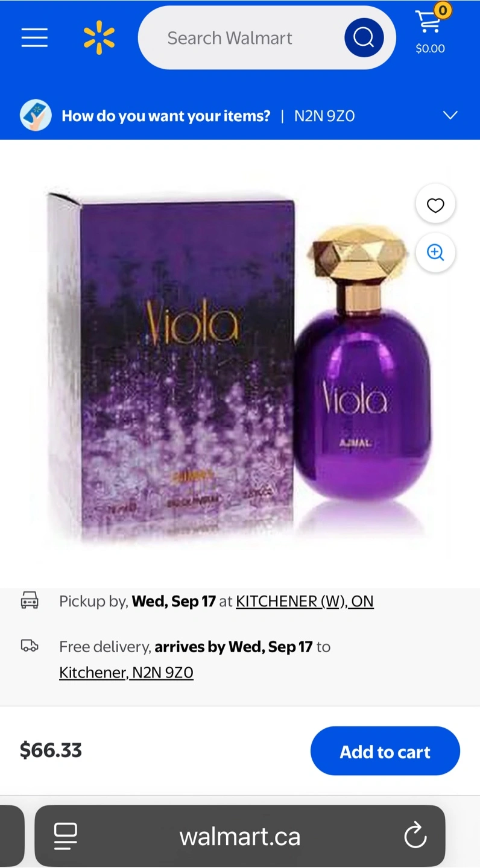Screen dimensions: 480x868
Task: Select the N2N 9Z0 postal code in header
Action: tap(324, 116)
